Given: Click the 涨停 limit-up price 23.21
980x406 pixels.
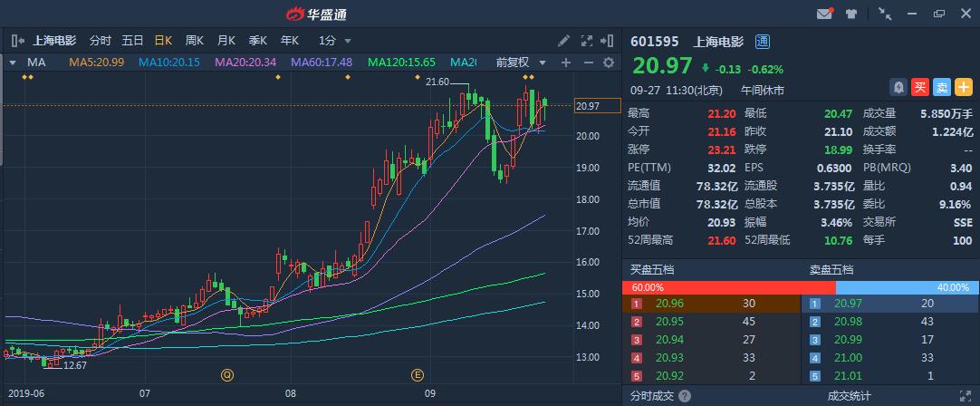Looking at the screenshot, I should (x=721, y=150).
